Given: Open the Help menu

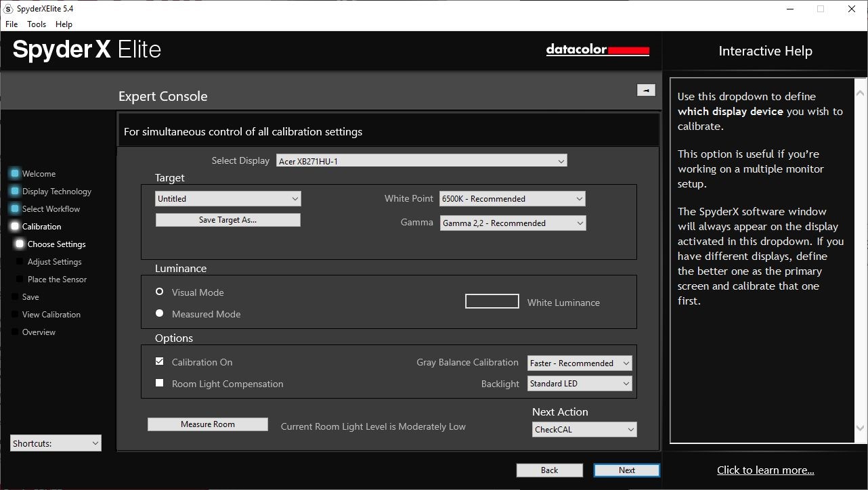Looking at the screenshot, I should 64,24.
